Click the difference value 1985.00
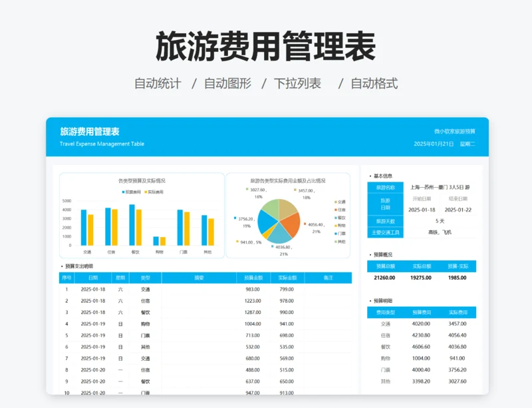532x408 pixels. click(457, 278)
